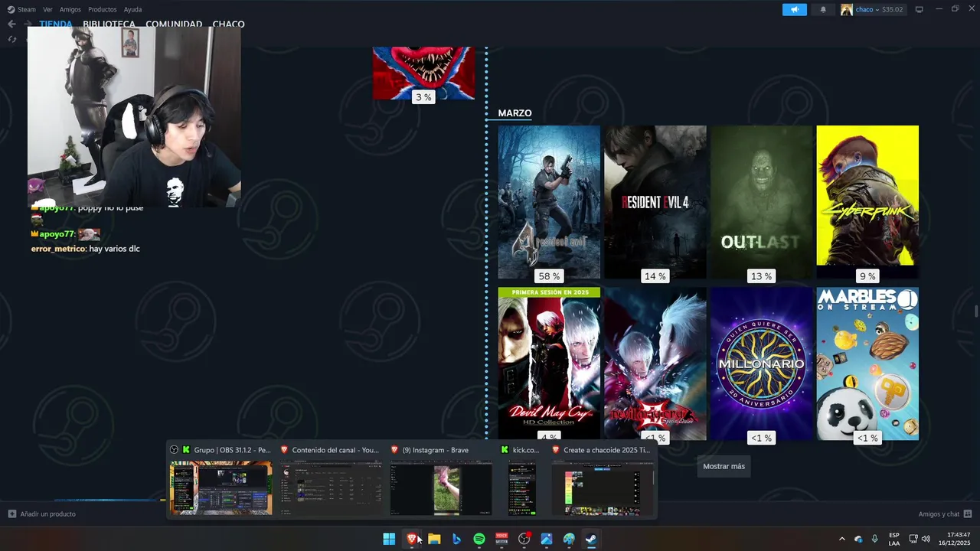
Task: Show hidden system tray icons
Action: (842, 539)
